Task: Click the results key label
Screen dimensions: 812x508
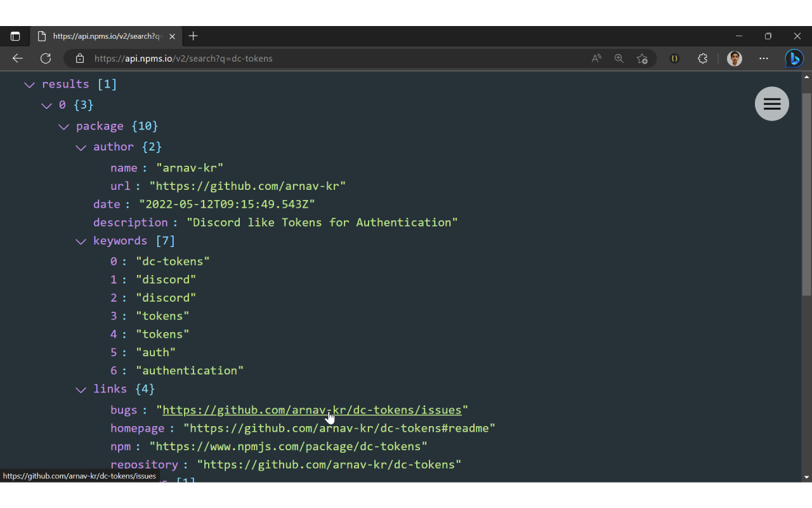Action: click(x=65, y=84)
